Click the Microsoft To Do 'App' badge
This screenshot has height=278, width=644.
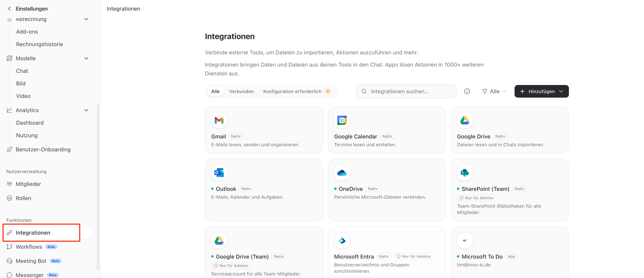coord(511,256)
